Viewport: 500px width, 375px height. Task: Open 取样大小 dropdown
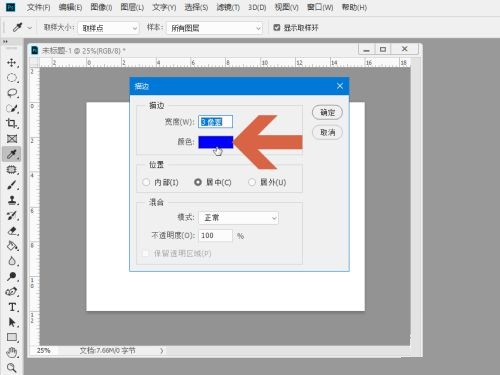point(108,28)
